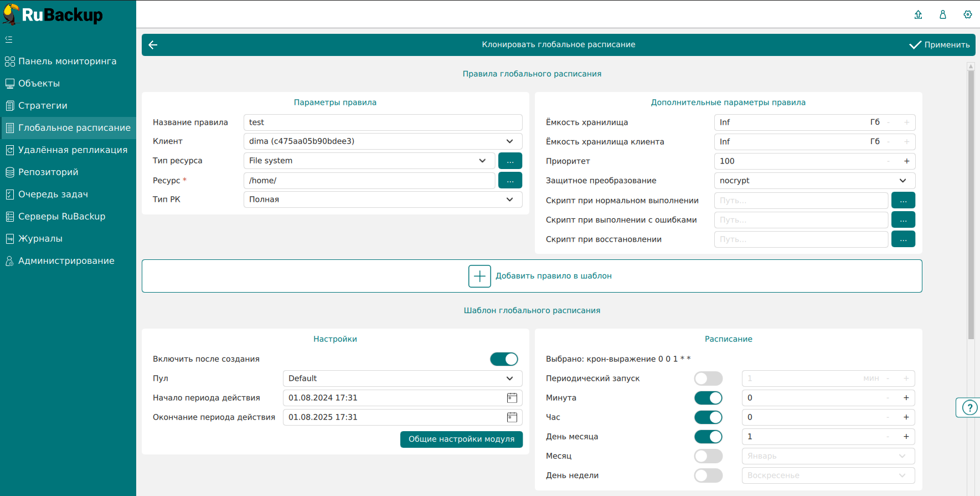Open the help question mark icon
This screenshot has width=980, height=496.
969,408
